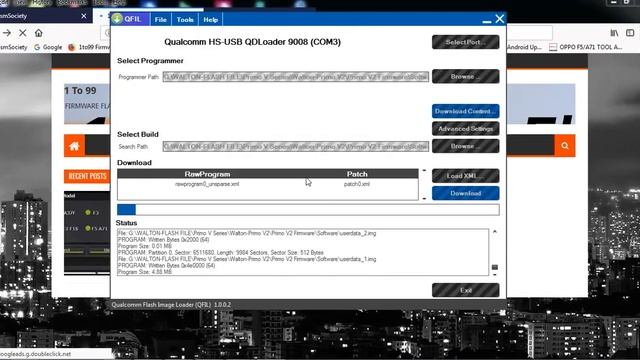Click the QFIL logo icon
The width and height of the screenshot is (640, 360).
click(118, 19)
